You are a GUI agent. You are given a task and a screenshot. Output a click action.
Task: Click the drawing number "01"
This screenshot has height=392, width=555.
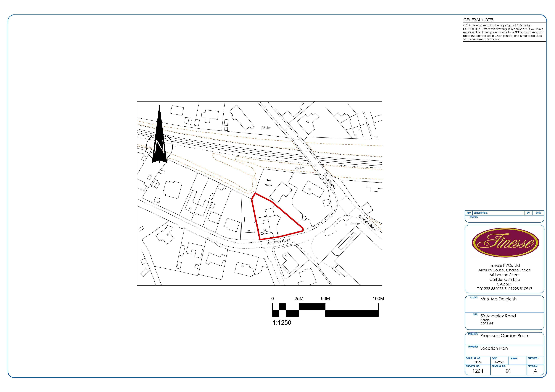coord(508,371)
